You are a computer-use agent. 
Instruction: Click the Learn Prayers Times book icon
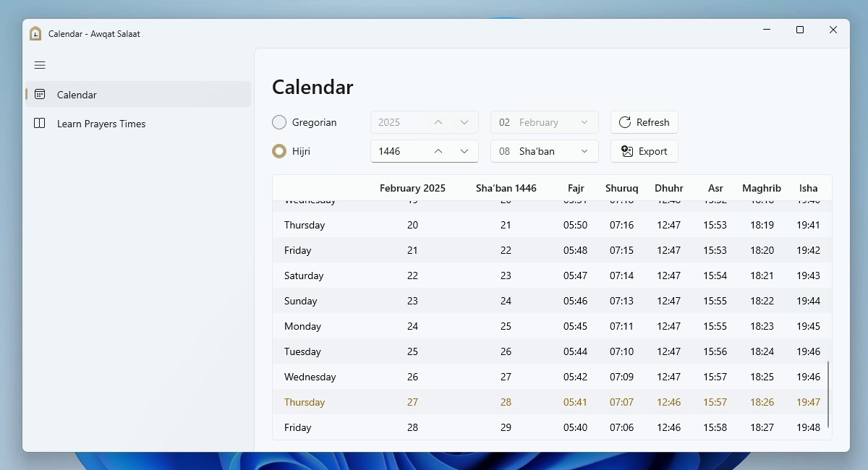pos(40,124)
